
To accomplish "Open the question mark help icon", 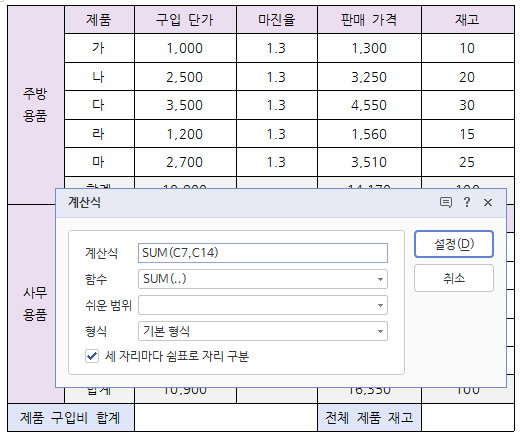I will coord(467,202).
